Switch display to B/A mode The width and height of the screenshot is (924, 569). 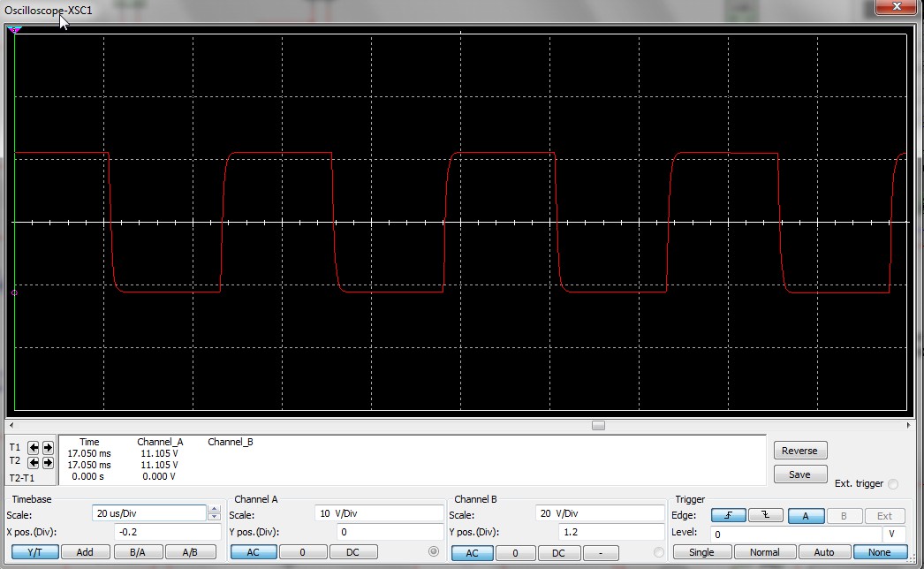click(137, 552)
